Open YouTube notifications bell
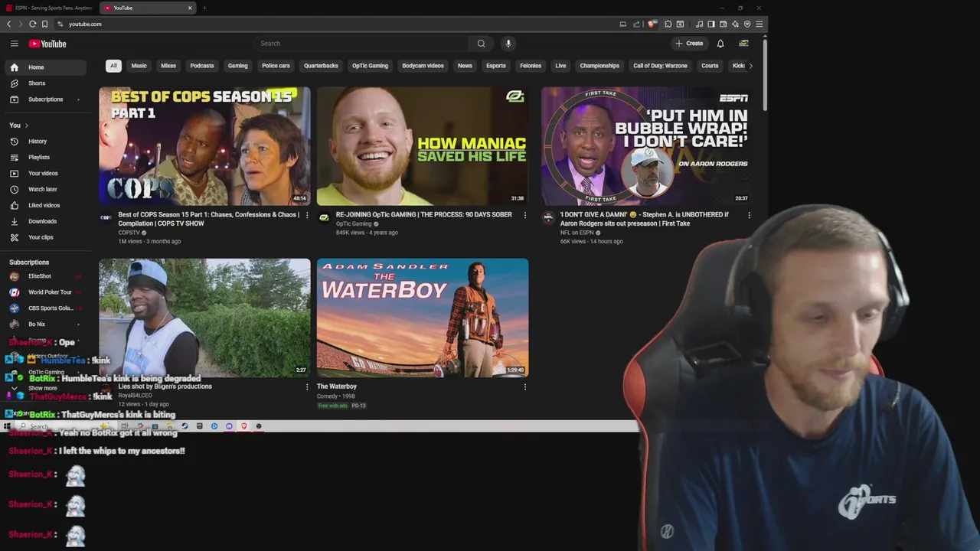980x551 pixels. click(720, 44)
